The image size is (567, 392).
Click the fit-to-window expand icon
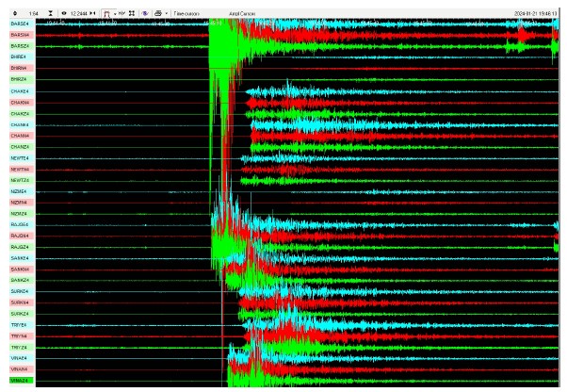click(133, 14)
